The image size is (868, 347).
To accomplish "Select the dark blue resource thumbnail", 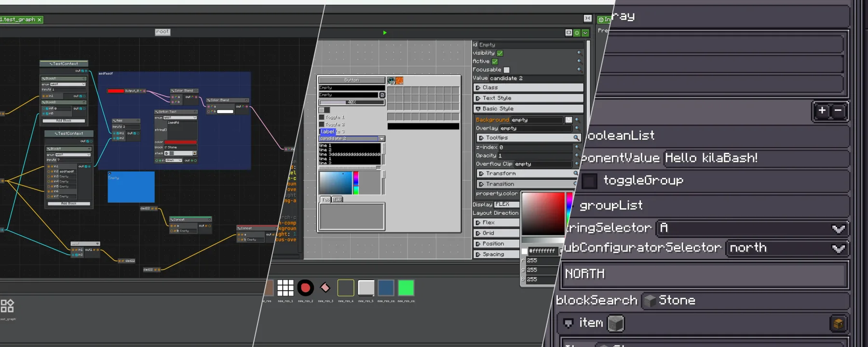I will 386,288.
